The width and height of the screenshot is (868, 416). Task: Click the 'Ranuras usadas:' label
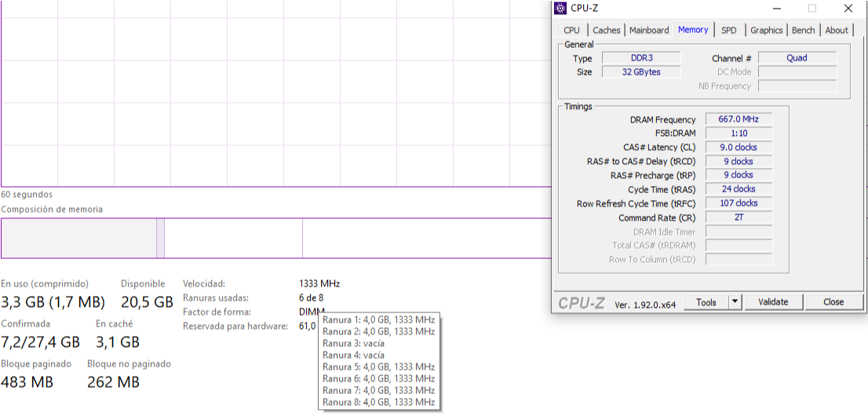pyautogui.click(x=216, y=298)
